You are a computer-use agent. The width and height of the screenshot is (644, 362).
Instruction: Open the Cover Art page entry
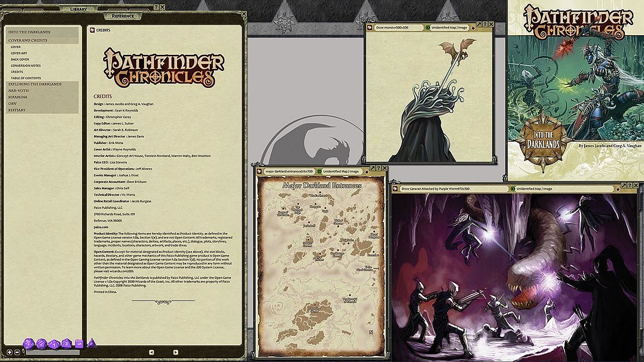[x=19, y=53]
